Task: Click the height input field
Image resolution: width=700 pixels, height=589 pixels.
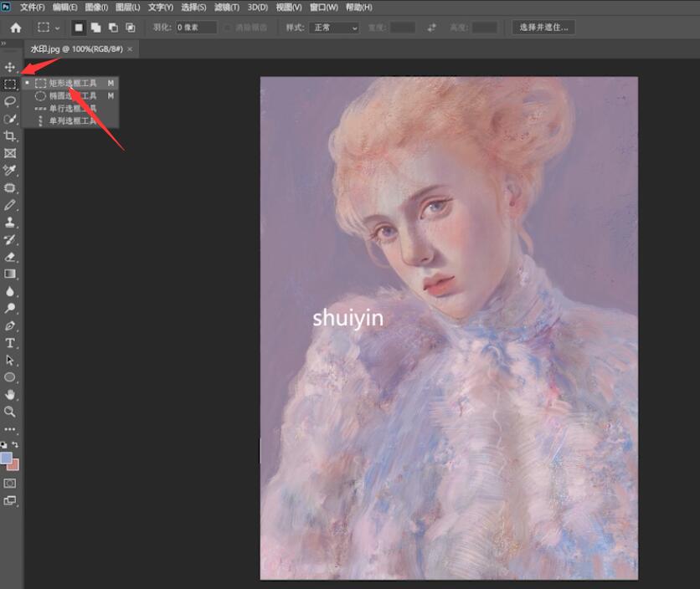Action: 485,28
